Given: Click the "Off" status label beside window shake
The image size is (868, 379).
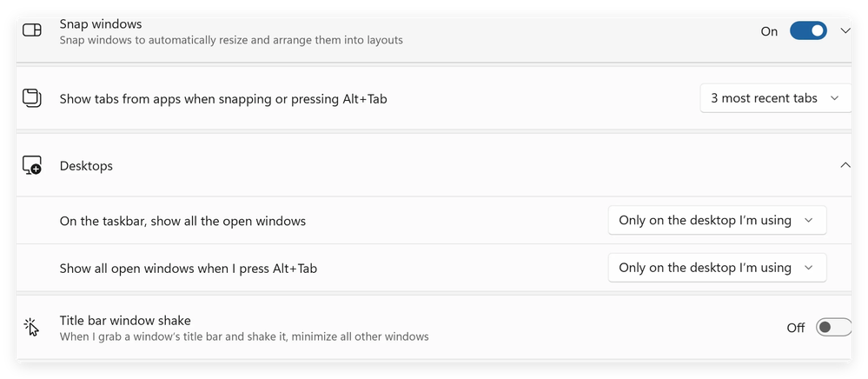Looking at the screenshot, I should (796, 328).
